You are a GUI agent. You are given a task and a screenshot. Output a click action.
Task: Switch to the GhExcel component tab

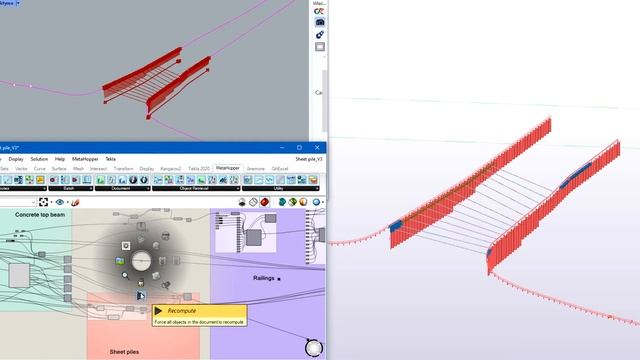(x=280, y=169)
